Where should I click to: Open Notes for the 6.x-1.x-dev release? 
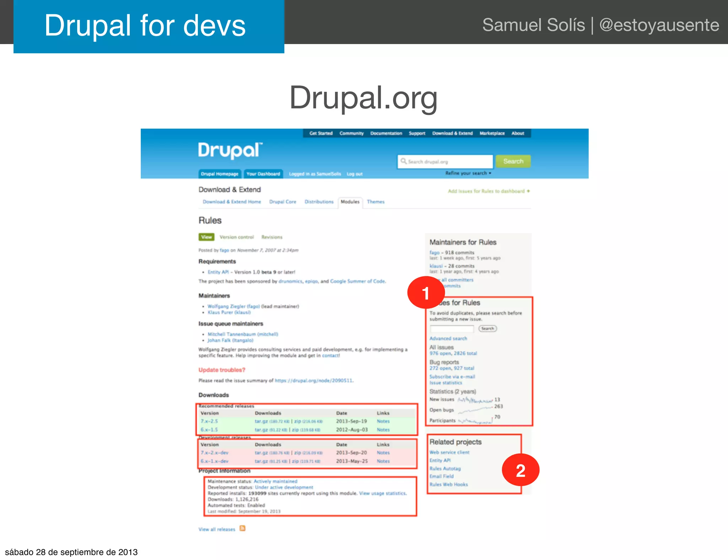click(x=383, y=461)
